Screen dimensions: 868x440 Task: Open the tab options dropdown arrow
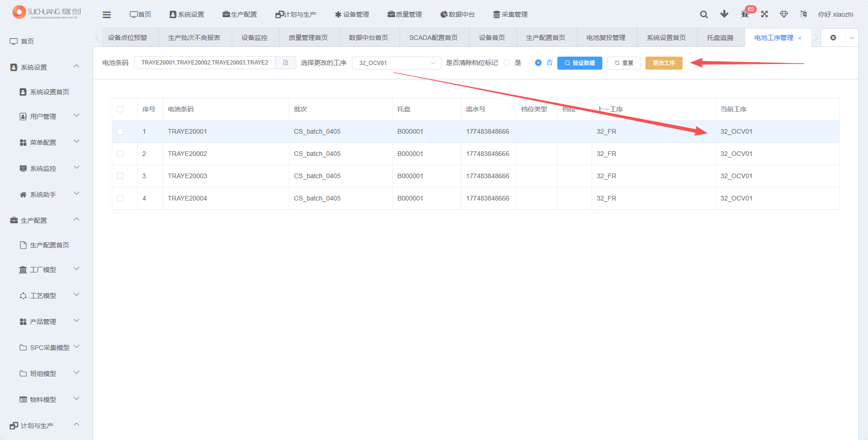(x=852, y=38)
